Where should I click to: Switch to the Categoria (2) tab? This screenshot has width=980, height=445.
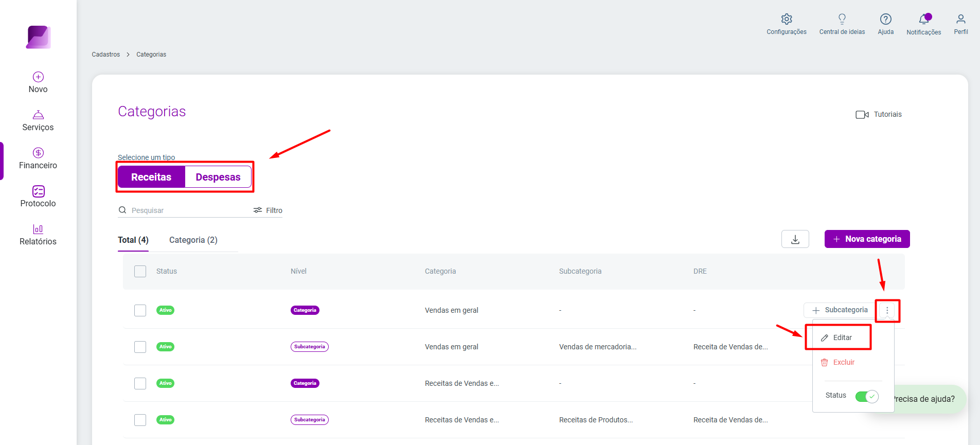(x=193, y=240)
